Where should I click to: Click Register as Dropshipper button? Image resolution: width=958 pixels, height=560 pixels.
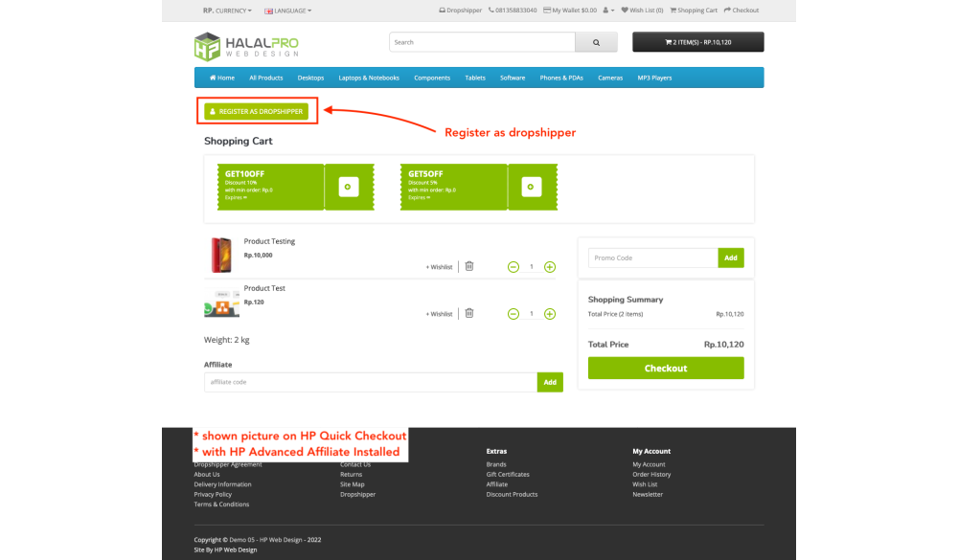coord(255,111)
